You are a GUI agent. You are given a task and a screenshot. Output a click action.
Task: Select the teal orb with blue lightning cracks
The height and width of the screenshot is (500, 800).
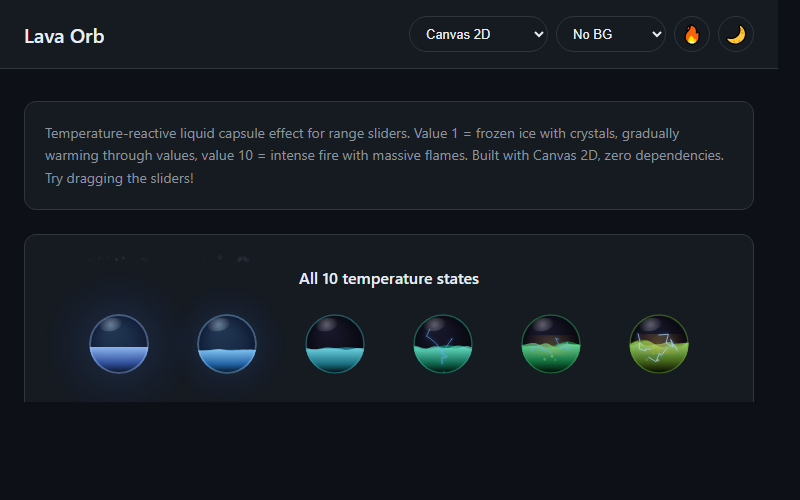click(x=443, y=344)
